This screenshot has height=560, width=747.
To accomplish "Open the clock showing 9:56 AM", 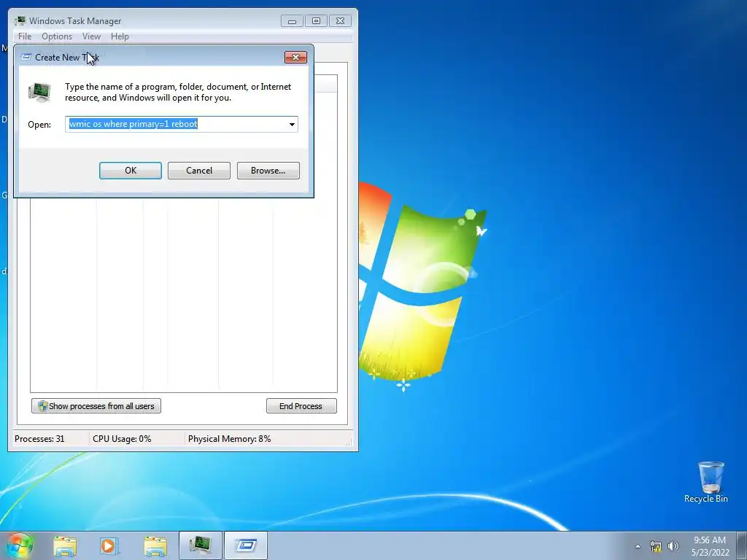I will (x=710, y=546).
